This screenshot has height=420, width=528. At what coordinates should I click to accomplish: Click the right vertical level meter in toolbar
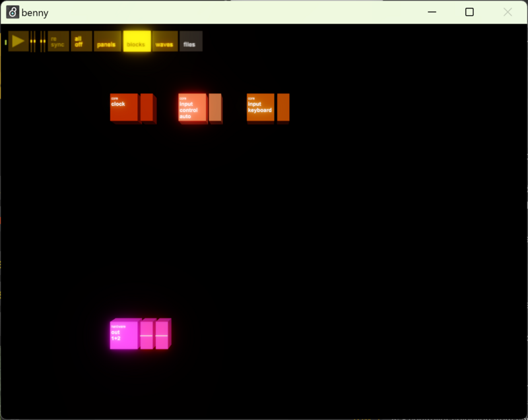[x=43, y=42]
